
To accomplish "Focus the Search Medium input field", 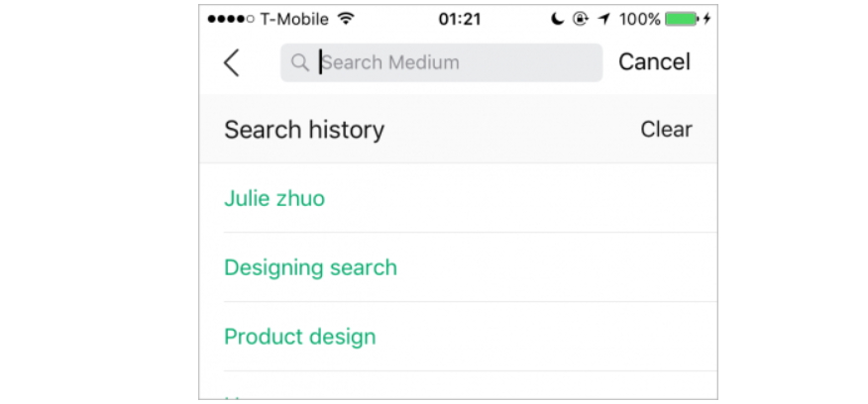I will [x=441, y=62].
